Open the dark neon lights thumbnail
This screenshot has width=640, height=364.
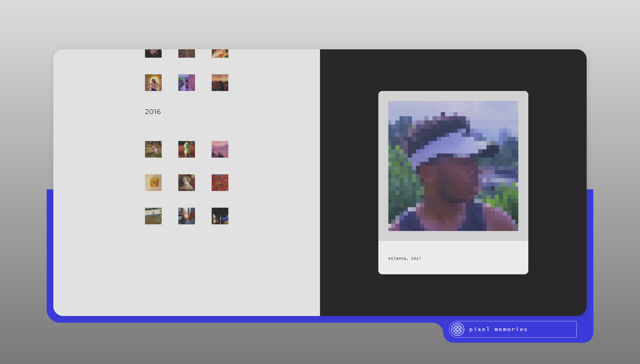point(220,216)
